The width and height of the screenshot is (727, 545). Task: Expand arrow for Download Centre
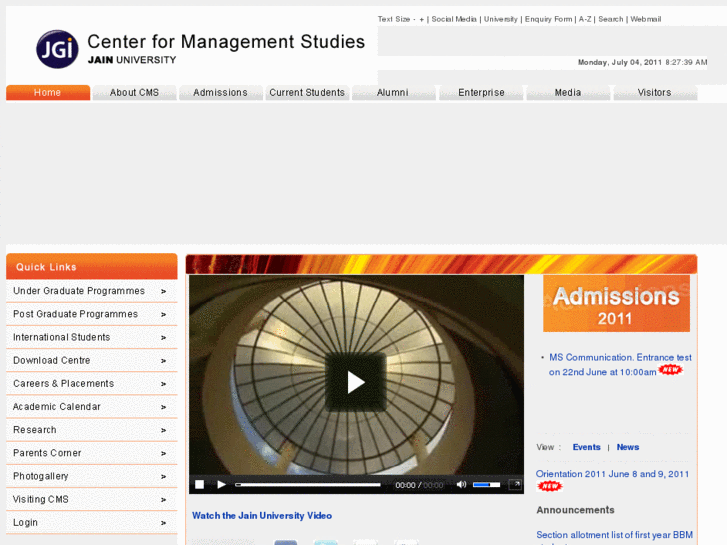[163, 361]
